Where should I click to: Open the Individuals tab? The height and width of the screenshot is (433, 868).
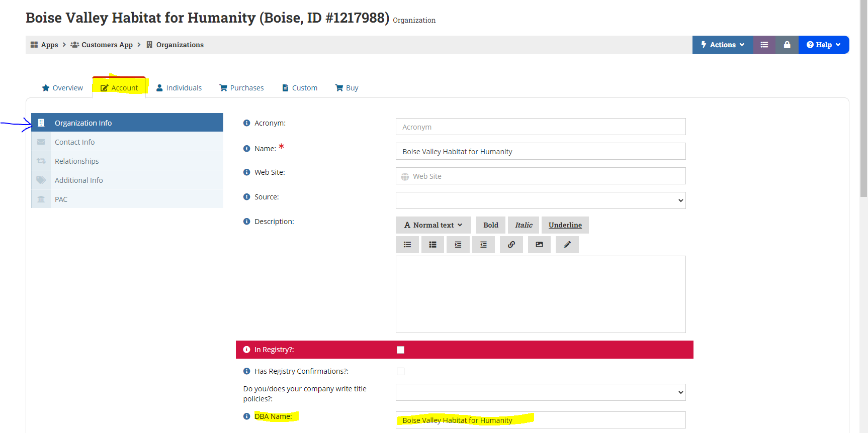tap(179, 88)
